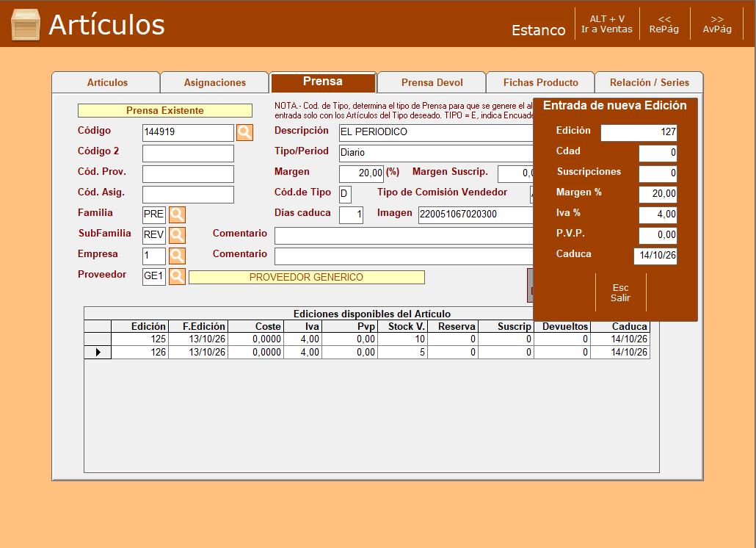Switch to the Artículos tab
The width and height of the screenshot is (756, 548).
[x=106, y=82]
